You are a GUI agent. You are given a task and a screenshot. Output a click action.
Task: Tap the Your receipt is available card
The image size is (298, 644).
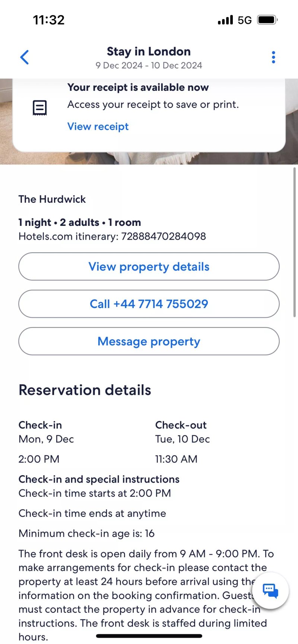click(x=149, y=115)
